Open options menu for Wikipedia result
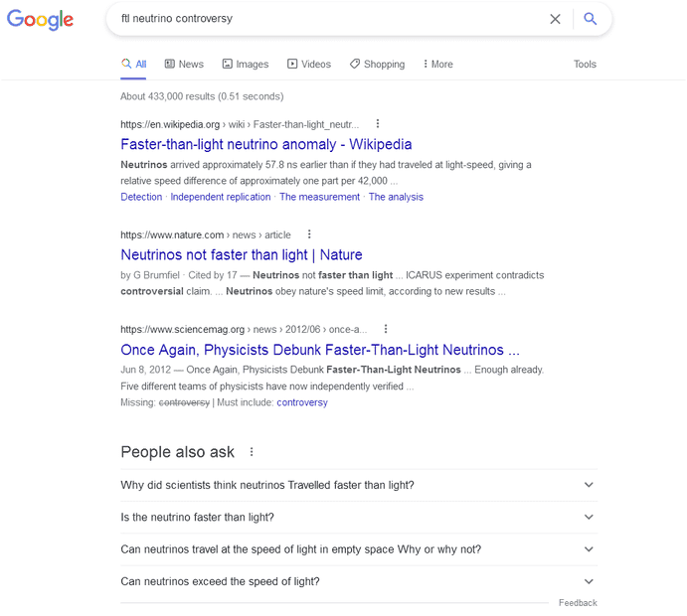This screenshot has height=616, width=687. coord(378,124)
